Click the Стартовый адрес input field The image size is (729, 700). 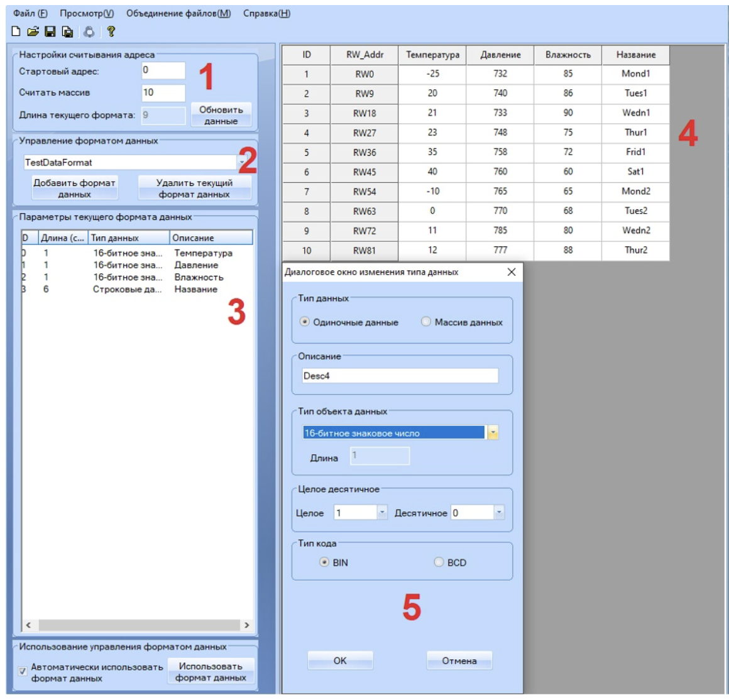163,70
